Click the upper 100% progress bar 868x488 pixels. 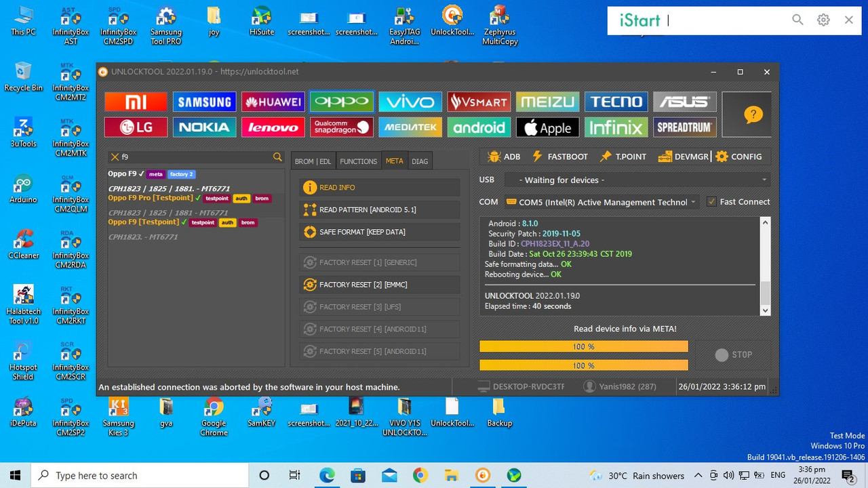584,346
